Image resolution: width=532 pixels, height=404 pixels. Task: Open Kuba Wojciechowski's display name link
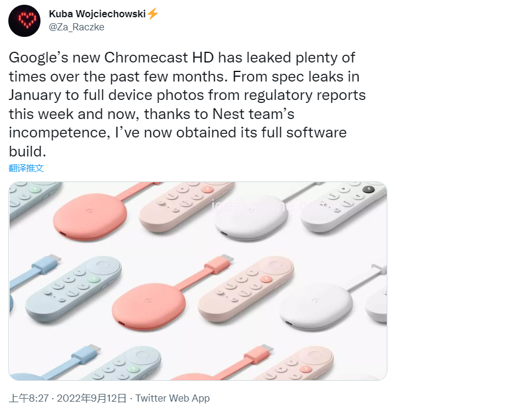point(96,14)
